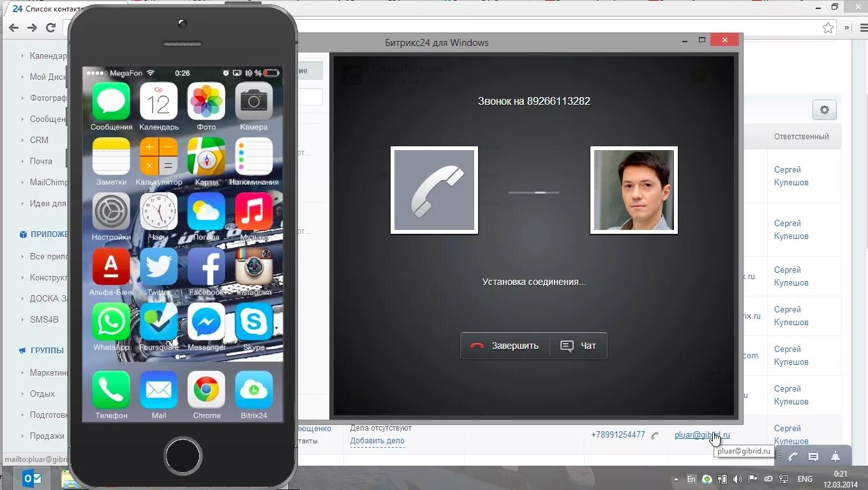The height and width of the screenshot is (490, 868).
Task: Dial via handset icon next to +78991254477
Action: pos(655,435)
